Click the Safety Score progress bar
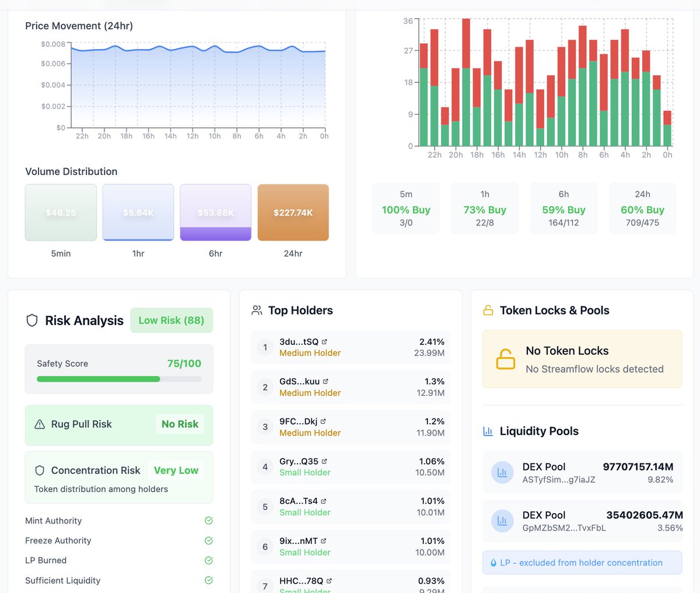The height and width of the screenshot is (593, 700). pyautogui.click(x=119, y=379)
